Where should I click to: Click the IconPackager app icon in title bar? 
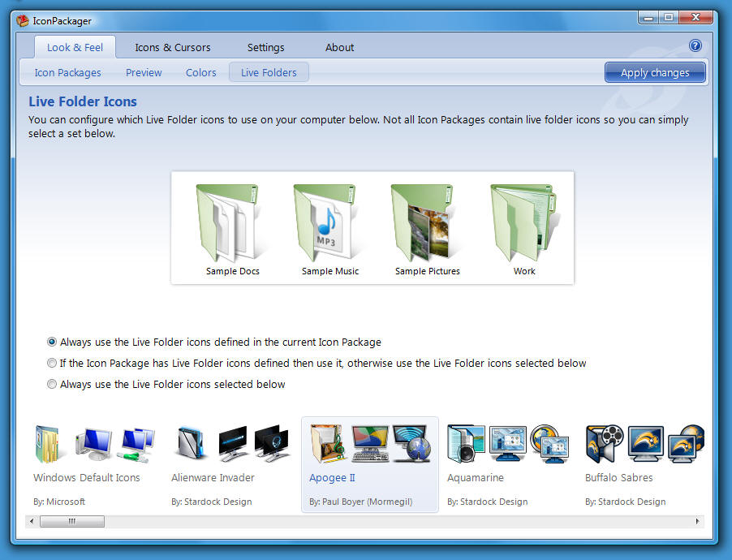pyautogui.click(x=23, y=21)
